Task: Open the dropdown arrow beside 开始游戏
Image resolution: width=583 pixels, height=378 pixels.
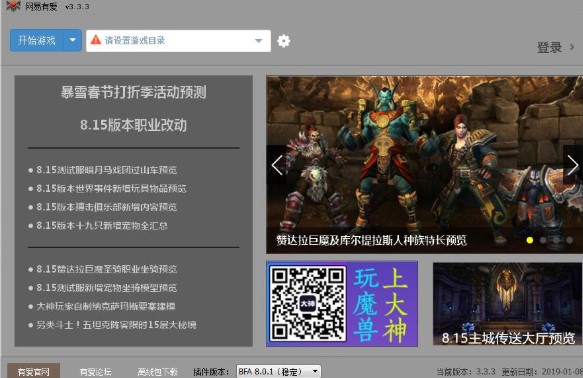Action: 73,40
